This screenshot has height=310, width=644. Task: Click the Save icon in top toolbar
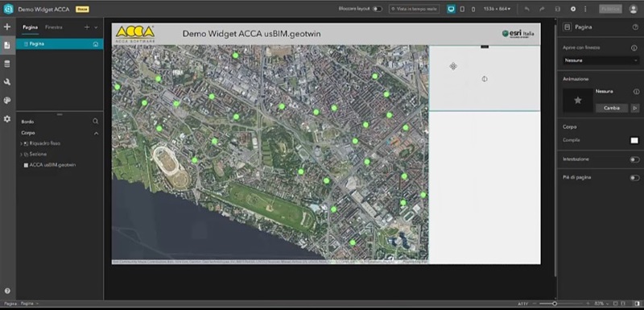click(x=557, y=9)
